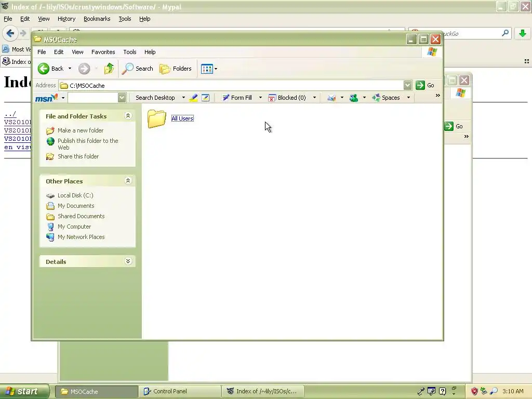Open the View menu in MSOCache window

tap(77, 52)
